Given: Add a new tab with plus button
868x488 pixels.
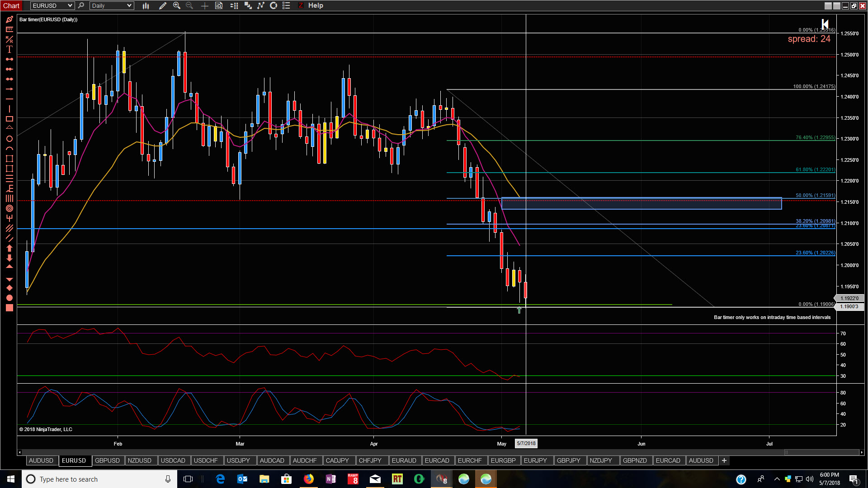Looking at the screenshot, I should click(724, 460).
